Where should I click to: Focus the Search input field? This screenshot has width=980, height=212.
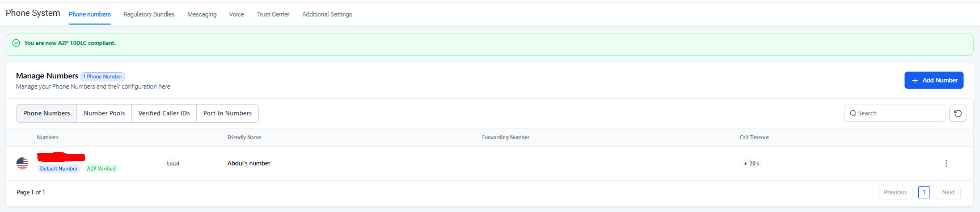pos(894,113)
